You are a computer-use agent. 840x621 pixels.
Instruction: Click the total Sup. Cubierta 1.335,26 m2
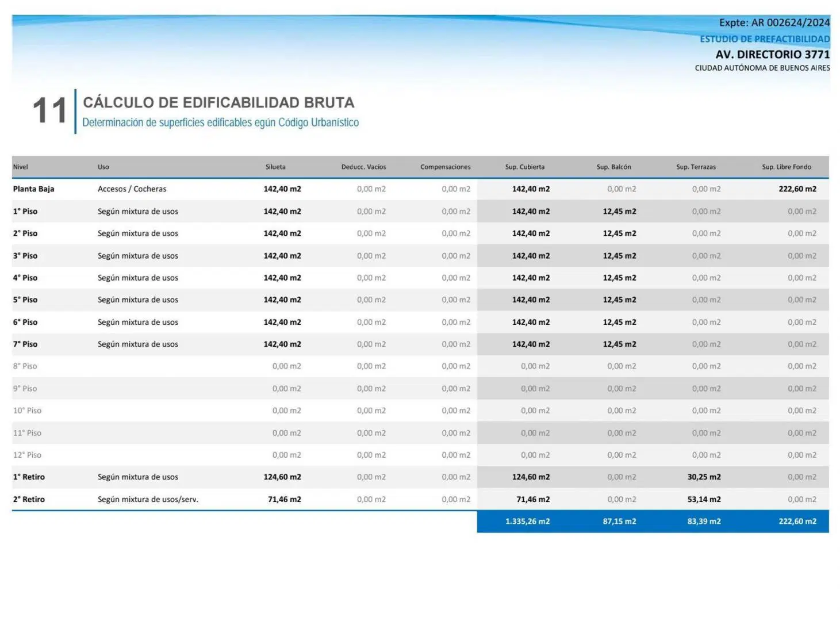pos(527,521)
